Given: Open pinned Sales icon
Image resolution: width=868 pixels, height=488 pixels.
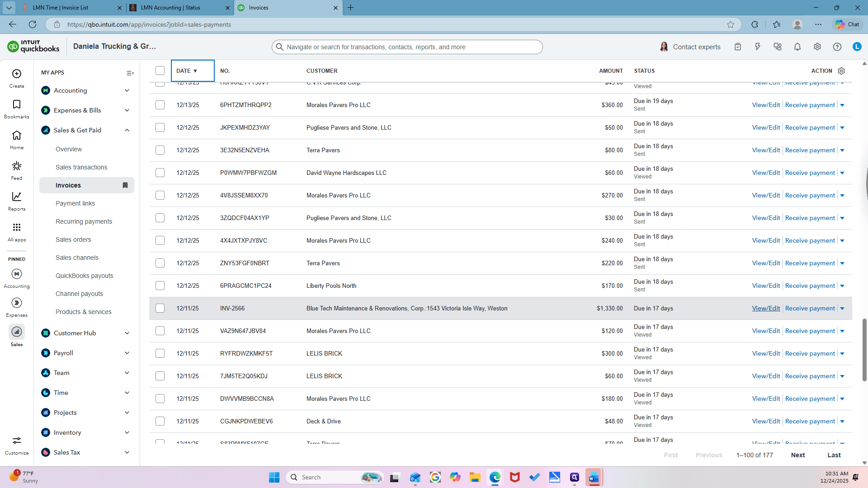Looking at the screenshot, I should 17,332.
